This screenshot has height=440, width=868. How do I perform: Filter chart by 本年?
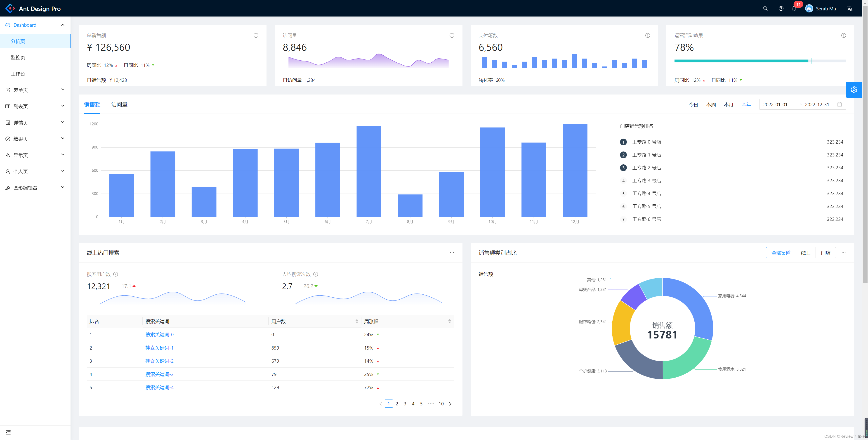coord(746,104)
